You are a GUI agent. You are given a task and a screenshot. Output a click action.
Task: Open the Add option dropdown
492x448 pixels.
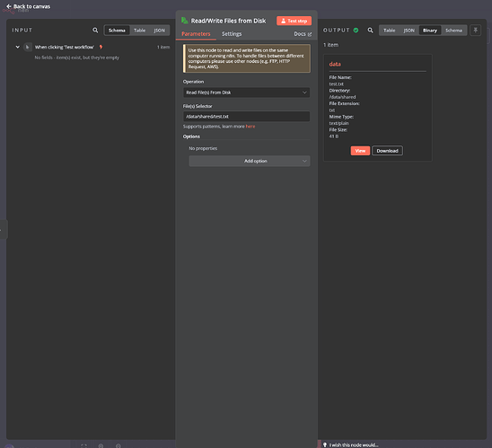coord(250,161)
